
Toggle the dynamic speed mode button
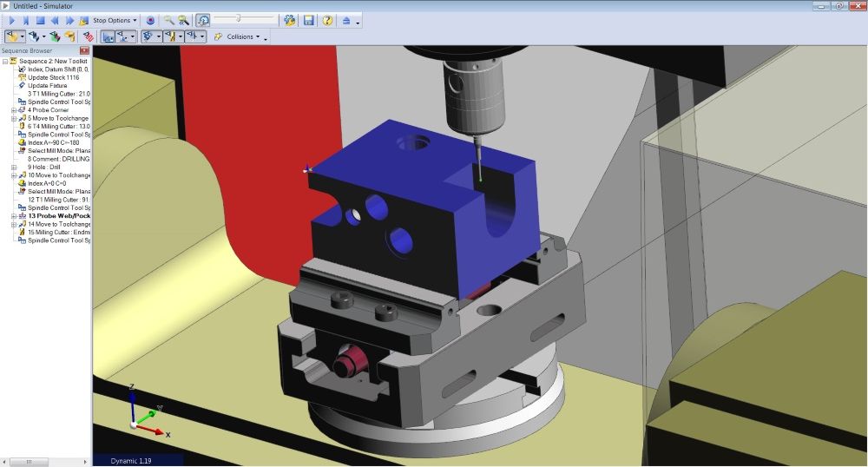coord(202,20)
